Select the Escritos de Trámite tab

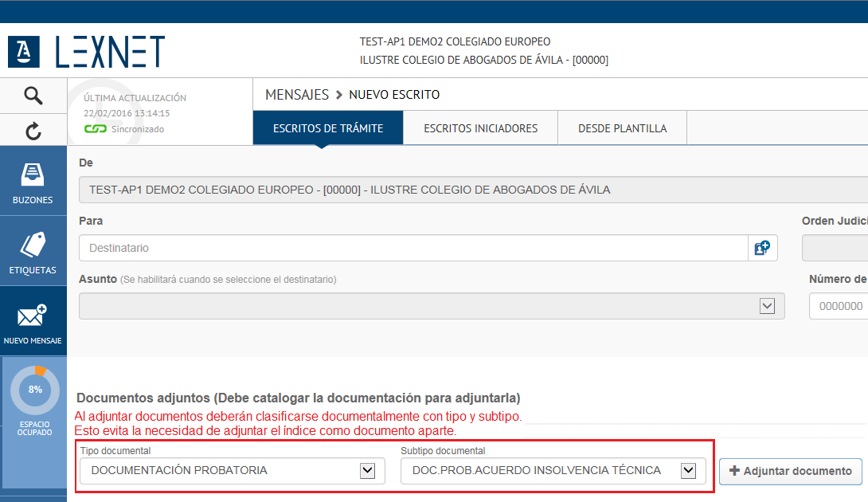pos(328,128)
